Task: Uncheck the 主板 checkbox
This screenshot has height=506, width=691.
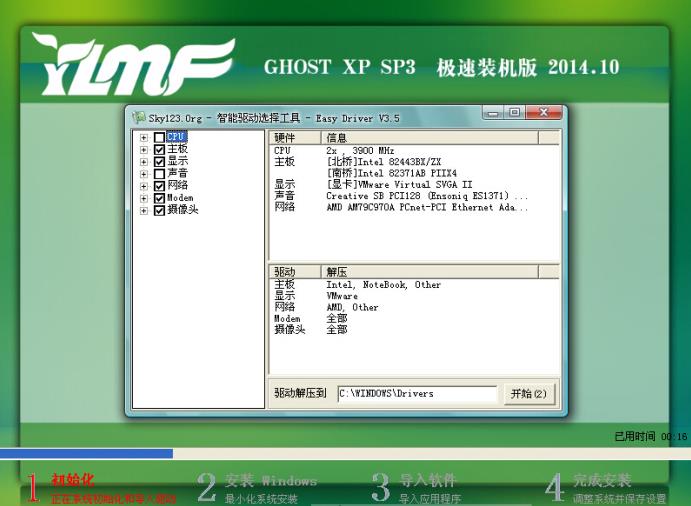Action: click(x=160, y=150)
